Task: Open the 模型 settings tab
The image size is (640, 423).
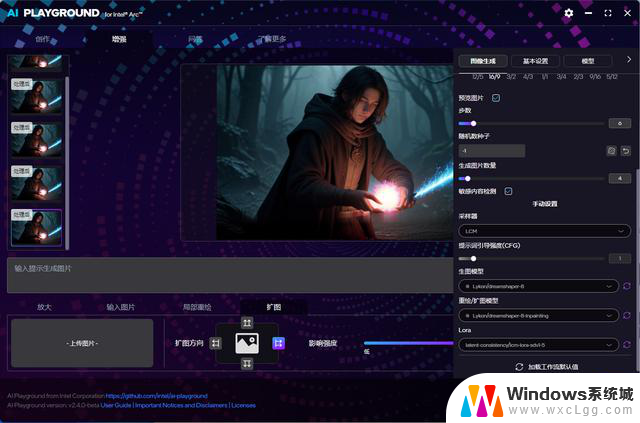Action: (x=588, y=61)
